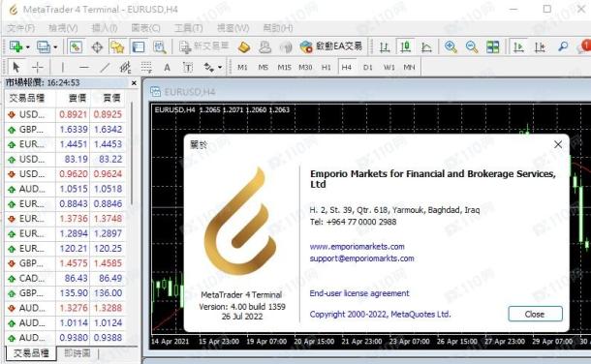
Task: Open the www.emporiomarkets.com link
Action: click(357, 247)
